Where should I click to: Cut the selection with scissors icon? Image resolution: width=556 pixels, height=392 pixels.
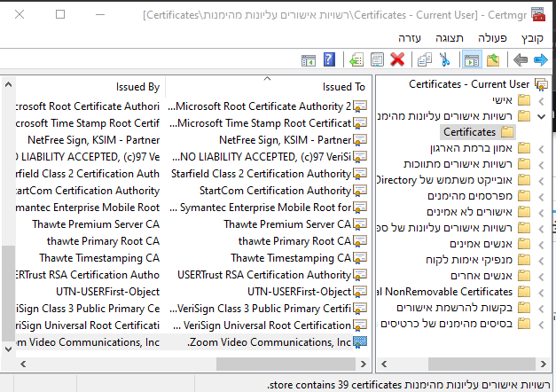point(444,59)
